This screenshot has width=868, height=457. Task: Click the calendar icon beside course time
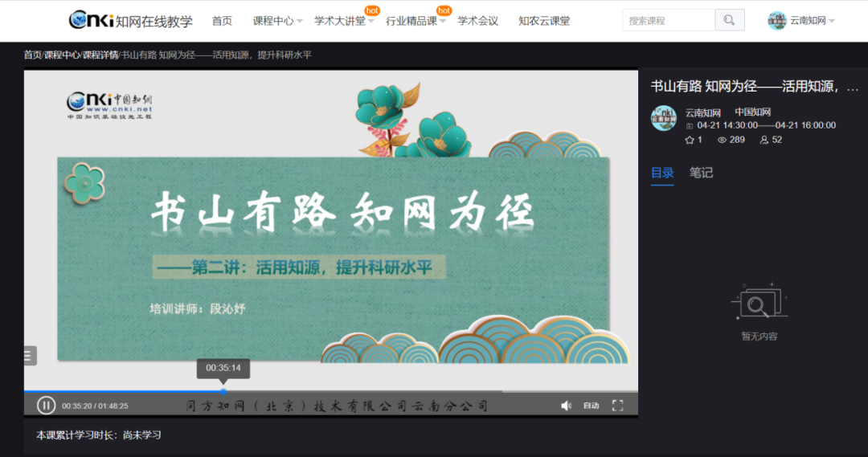coord(690,125)
